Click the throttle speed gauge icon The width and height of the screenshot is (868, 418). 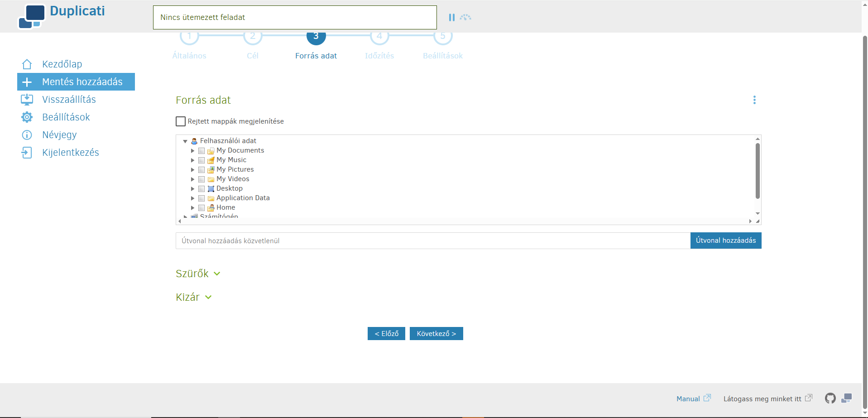[465, 17]
